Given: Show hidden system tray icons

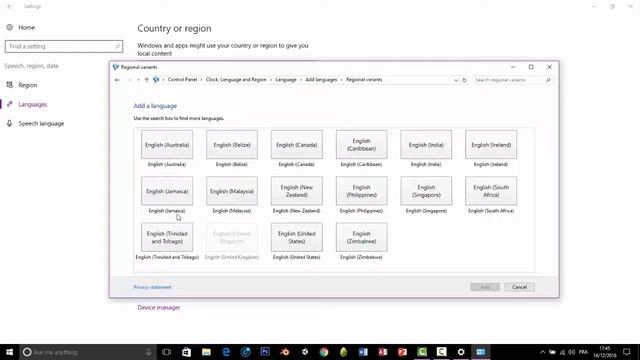Looking at the screenshot, I should tap(542, 352).
